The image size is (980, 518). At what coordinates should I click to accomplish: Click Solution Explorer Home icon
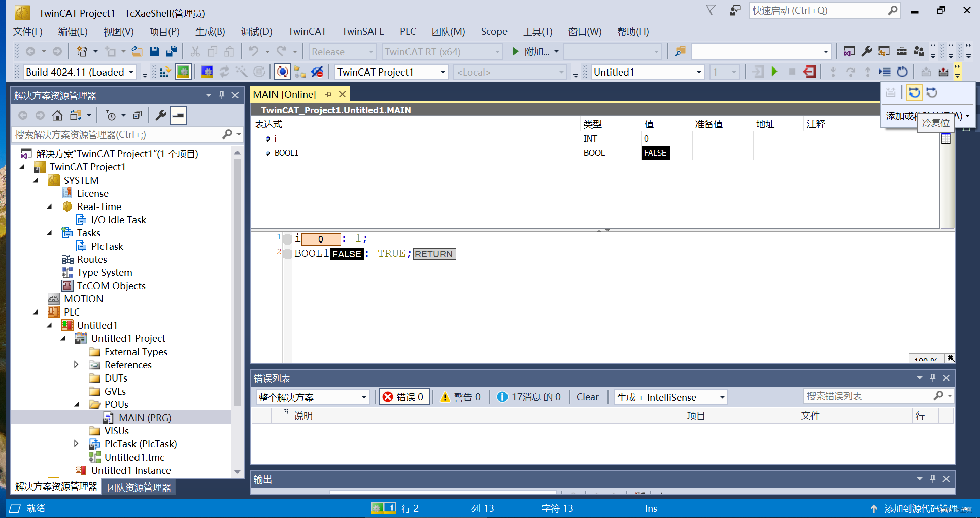(57, 115)
